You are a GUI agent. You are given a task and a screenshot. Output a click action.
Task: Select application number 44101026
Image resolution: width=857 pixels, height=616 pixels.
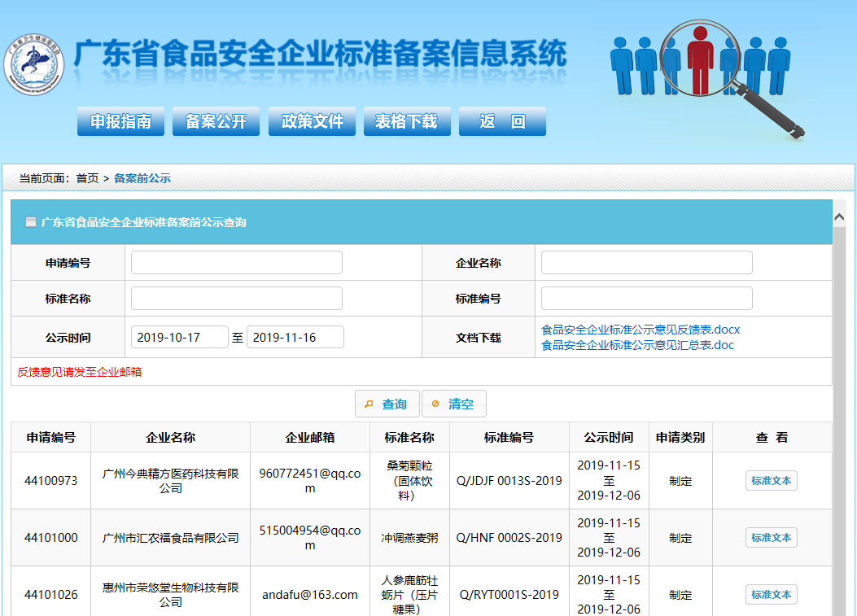coord(50,595)
